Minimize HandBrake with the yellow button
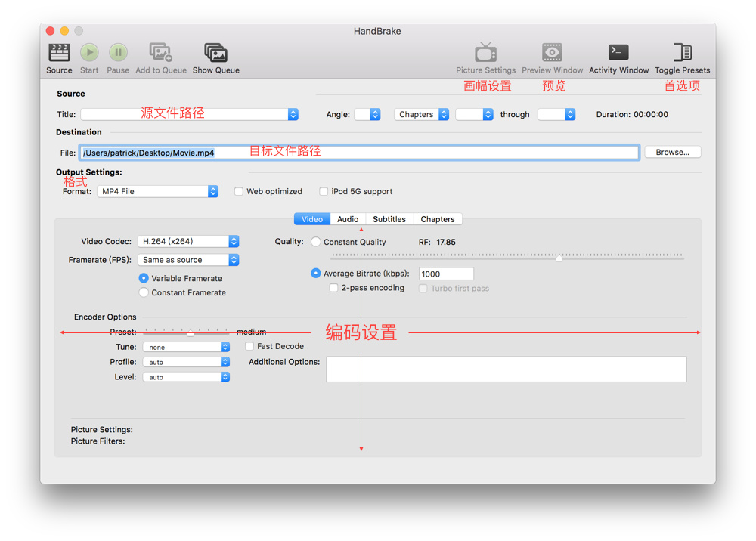The width and height of the screenshot is (756, 541). click(64, 31)
